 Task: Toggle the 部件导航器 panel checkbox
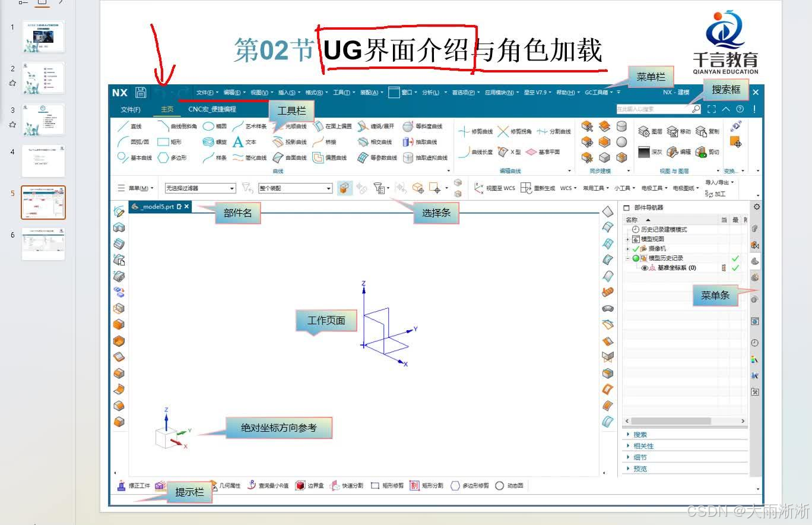click(626, 207)
